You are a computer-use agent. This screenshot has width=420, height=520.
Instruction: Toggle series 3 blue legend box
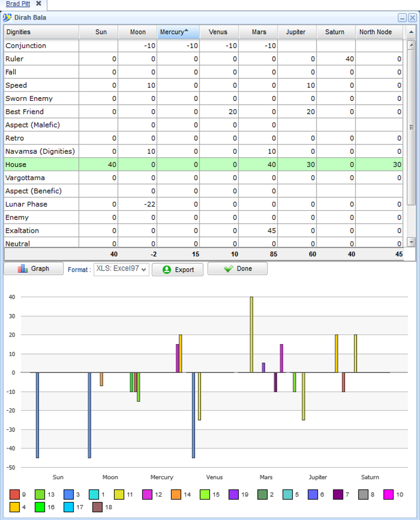[68, 494]
